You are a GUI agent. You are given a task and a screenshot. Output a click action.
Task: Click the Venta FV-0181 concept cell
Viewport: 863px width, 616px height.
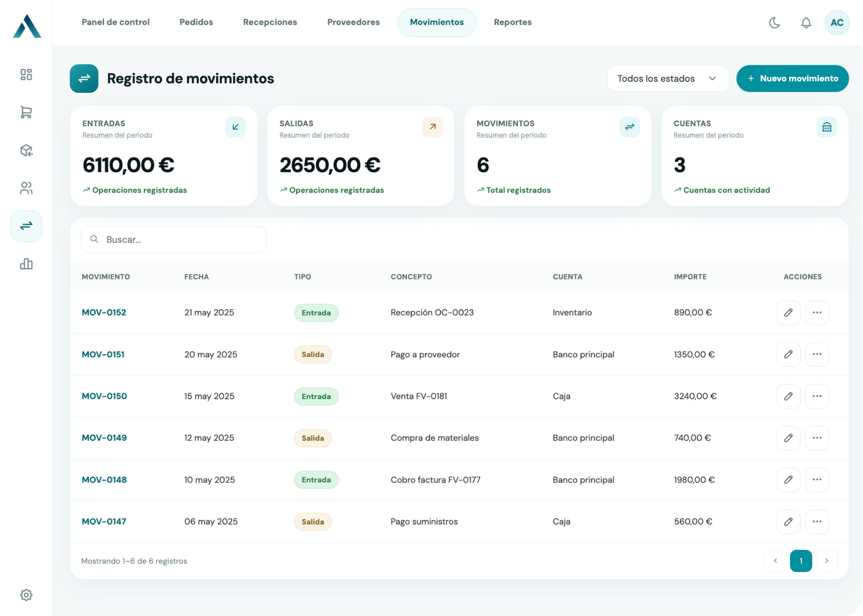pos(419,396)
